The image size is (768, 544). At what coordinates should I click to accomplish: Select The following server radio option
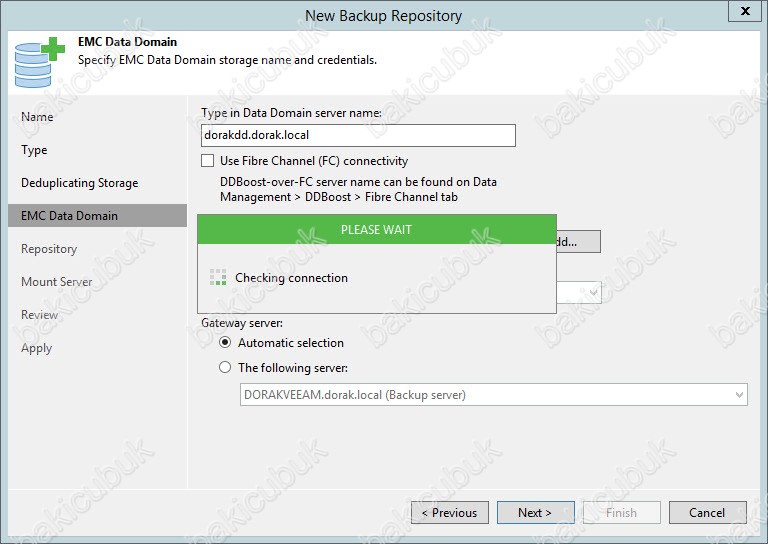[x=225, y=367]
